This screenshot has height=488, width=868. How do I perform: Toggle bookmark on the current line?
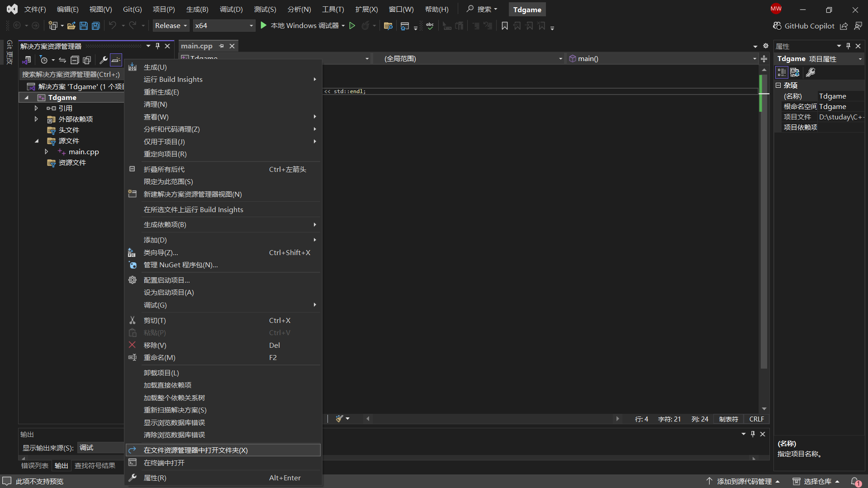tap(505, 26)
